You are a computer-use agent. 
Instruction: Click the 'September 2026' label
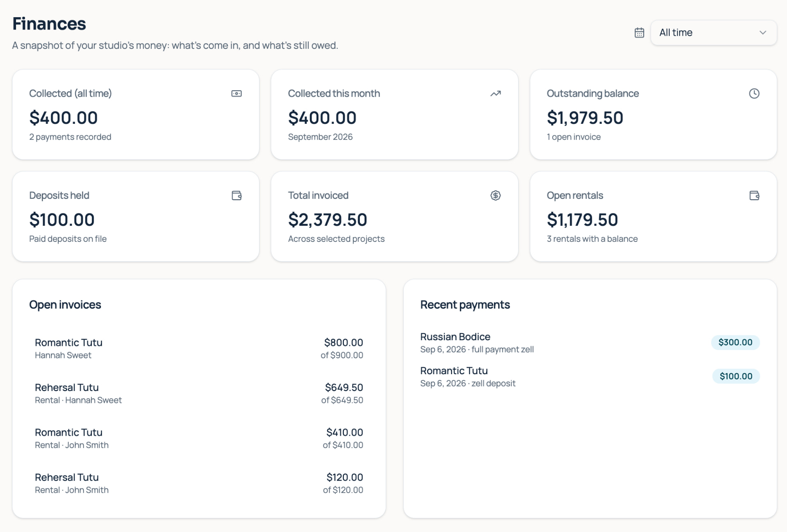tap(320, 137)
